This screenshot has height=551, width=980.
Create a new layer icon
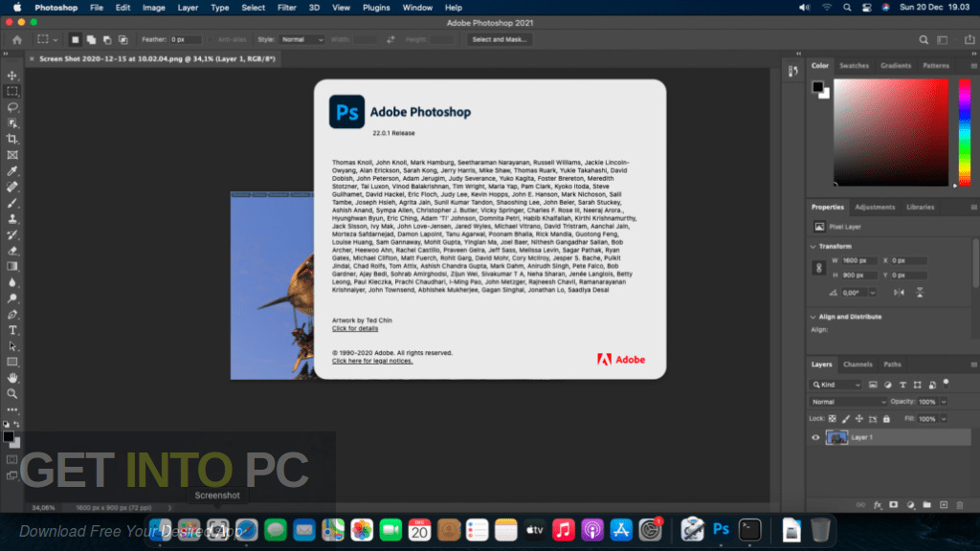click(x=944, y=505)
